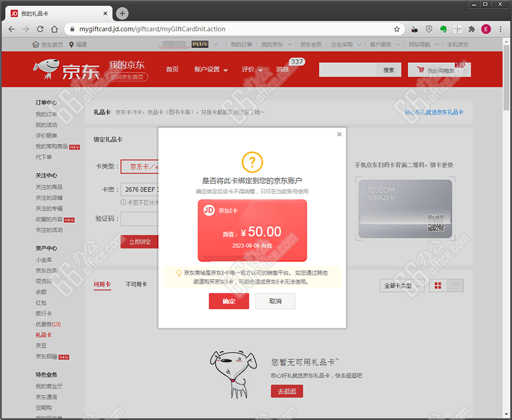This screenshot has height=420, width=512.
Task: Expand 网站导航 dropdown
Action: point(424,44)
